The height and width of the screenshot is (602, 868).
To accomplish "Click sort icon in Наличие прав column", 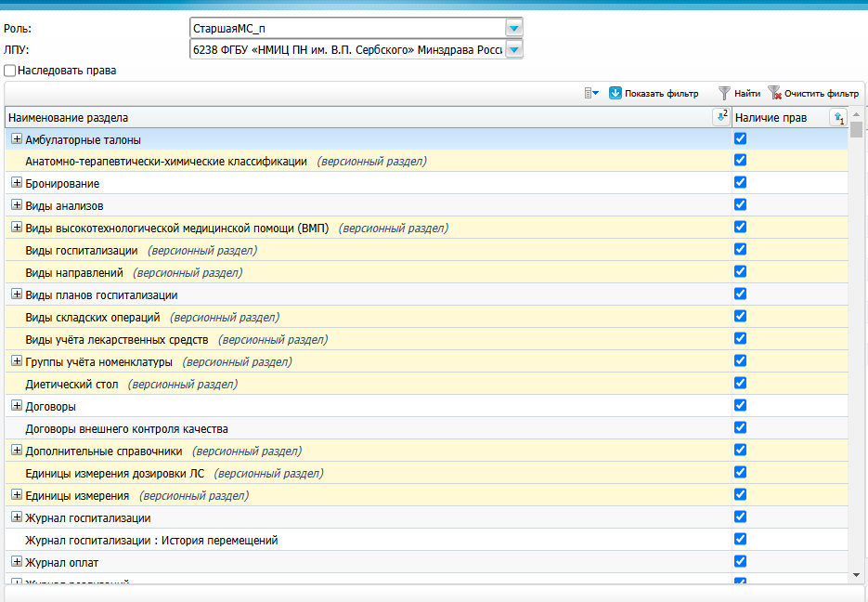I will [836, 118].
